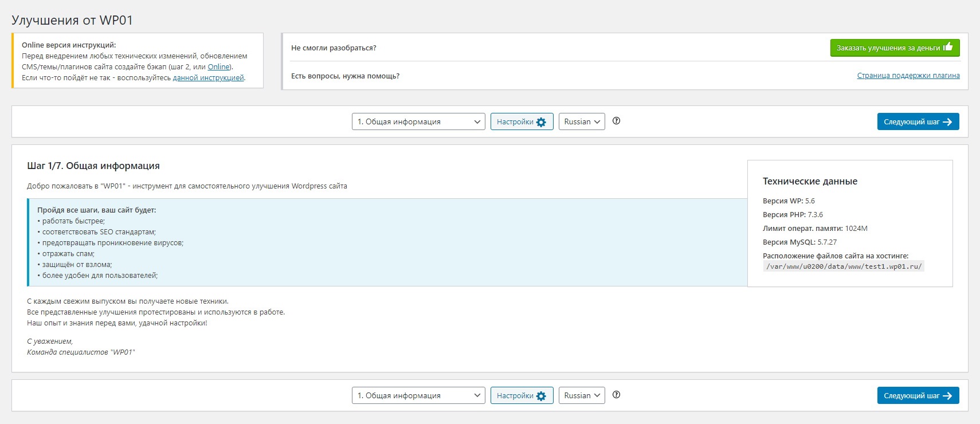Open the step selector '1. Общая информация' in the top bar

(418, 121)
